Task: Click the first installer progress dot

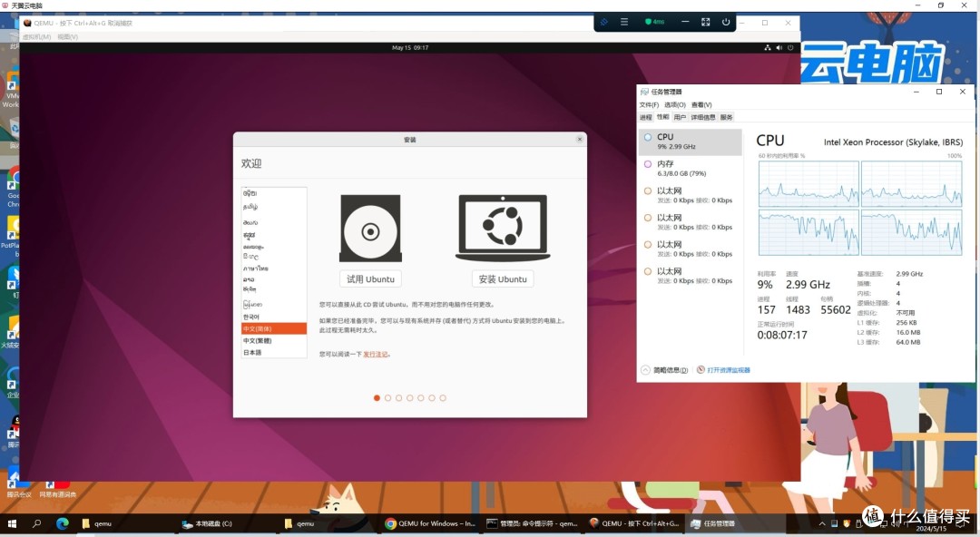Action: point(377,397)
